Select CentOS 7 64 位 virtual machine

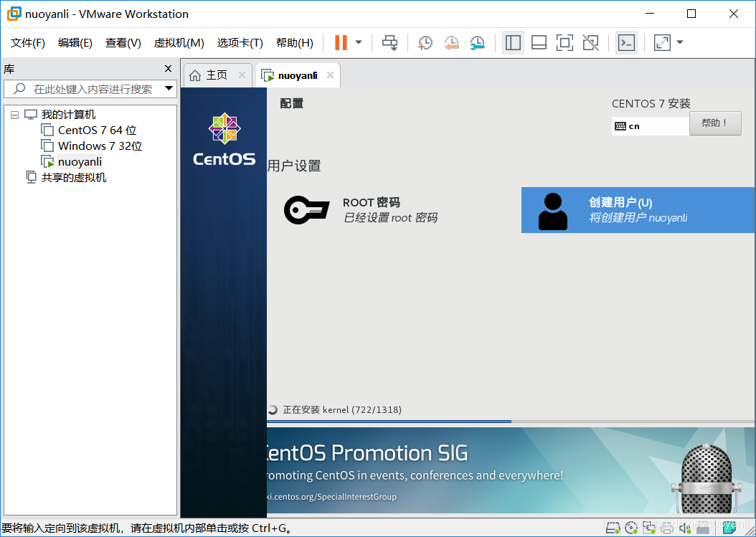point(97,130)
